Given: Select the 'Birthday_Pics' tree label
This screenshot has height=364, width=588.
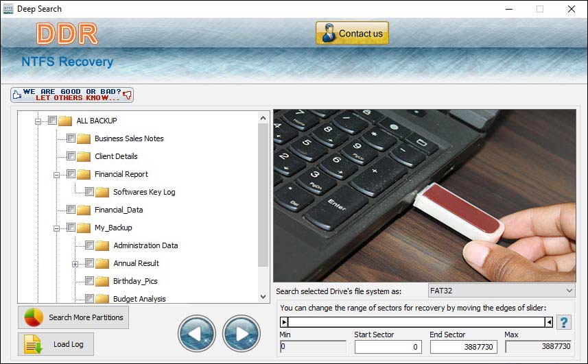Looking at the screenshot, I should point(135,281).
